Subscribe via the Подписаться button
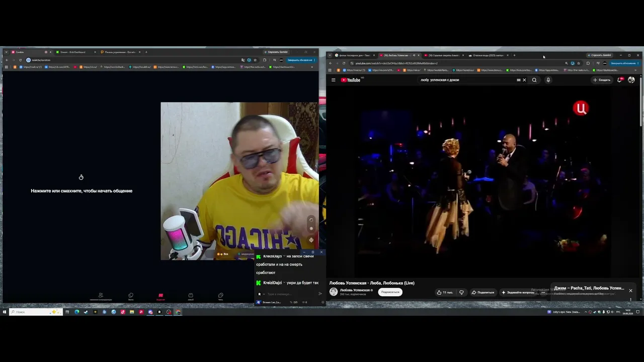Screen dimensions: 644x362 click(x=390, y=292)
